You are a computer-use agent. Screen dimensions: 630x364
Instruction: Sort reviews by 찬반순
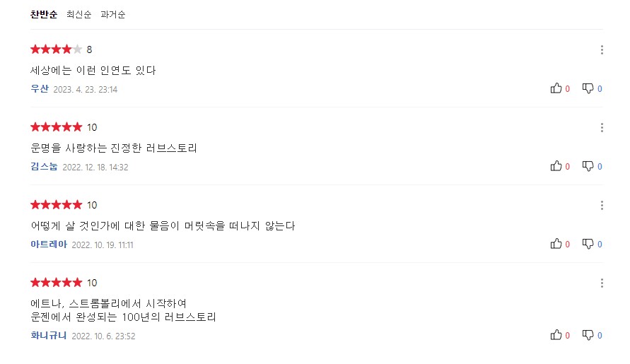point(44,14)
